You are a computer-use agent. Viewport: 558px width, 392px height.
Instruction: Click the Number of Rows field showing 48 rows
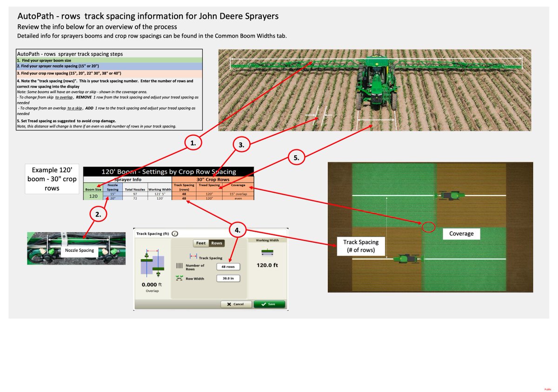[228, 267]
